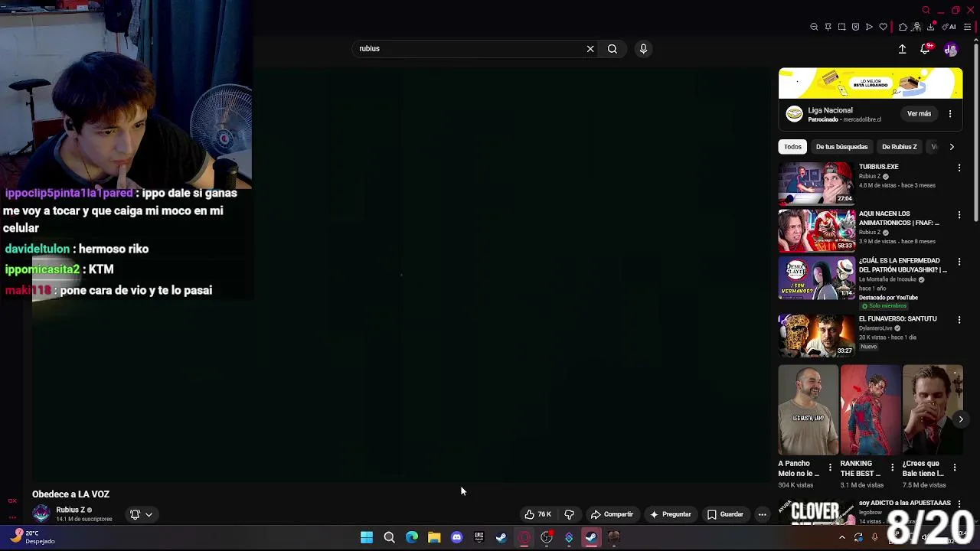This screenshot has width=980, height=551.
Task: Select De Rubius Z chip
Action: (899, 147)
